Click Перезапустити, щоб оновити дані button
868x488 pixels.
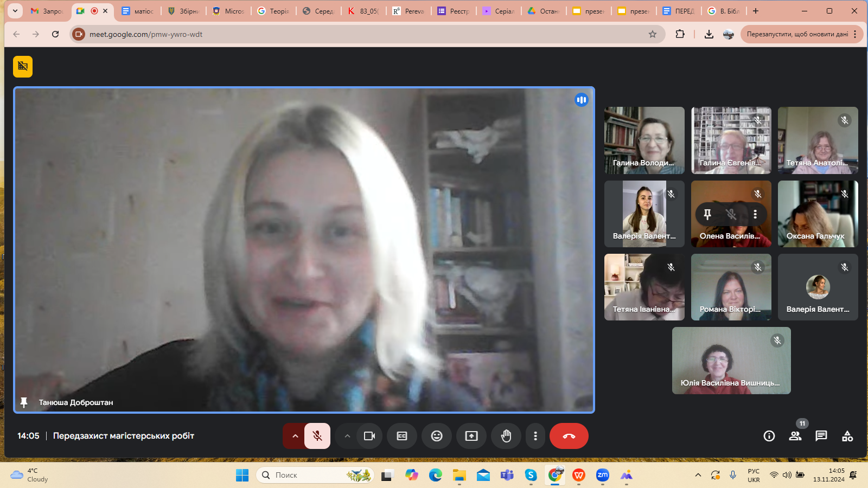797,34
